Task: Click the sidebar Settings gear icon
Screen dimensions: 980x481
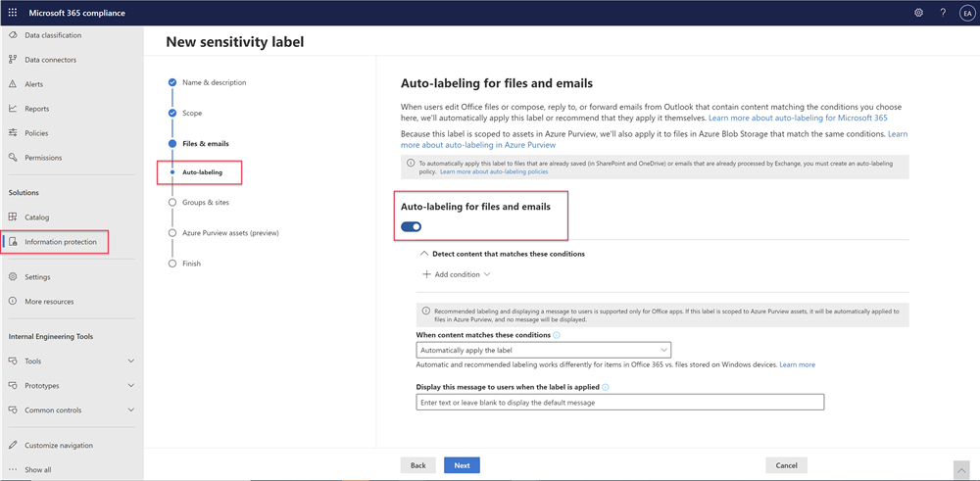Action: coord(13,276)
